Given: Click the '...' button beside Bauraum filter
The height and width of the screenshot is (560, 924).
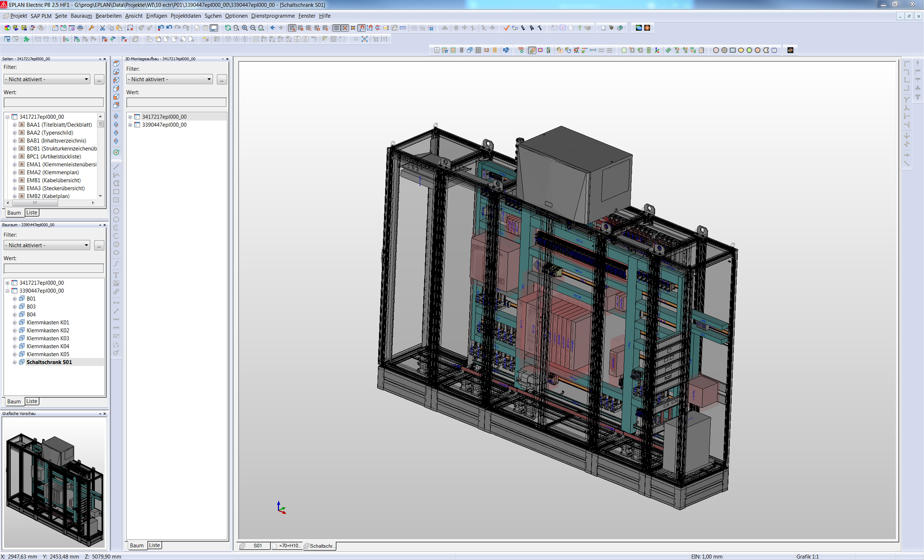Looking at the screenshot, I should point(99,245).
